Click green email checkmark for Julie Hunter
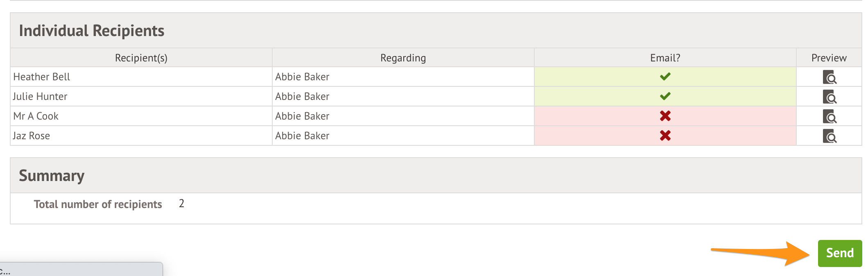The width and height of the screenshot is (868, 276). click(665, 96)
